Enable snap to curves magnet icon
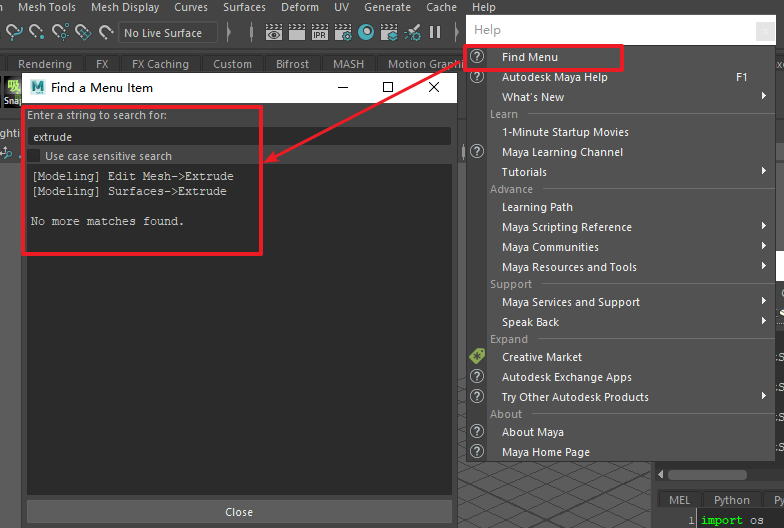The width and height of the screenshot is (784, 528). point(14,32)
